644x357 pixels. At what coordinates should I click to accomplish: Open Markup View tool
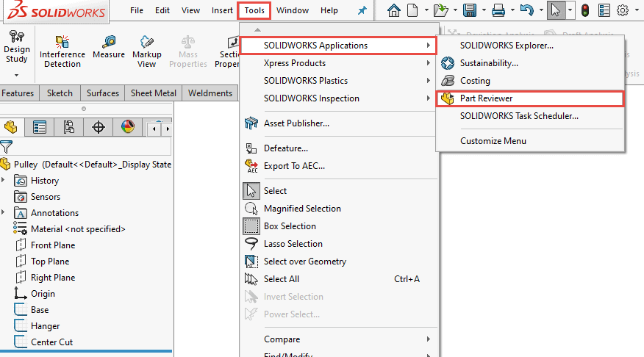click(146, 51)
